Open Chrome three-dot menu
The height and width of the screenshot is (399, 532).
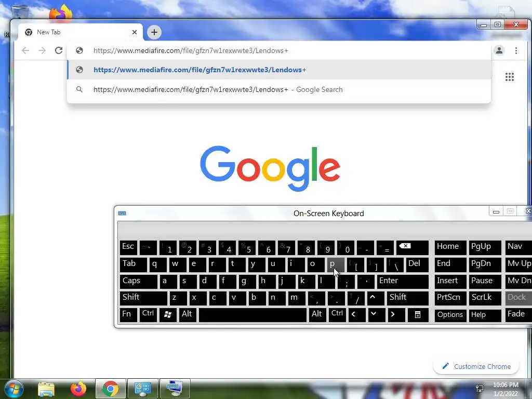tap(516, 50)
